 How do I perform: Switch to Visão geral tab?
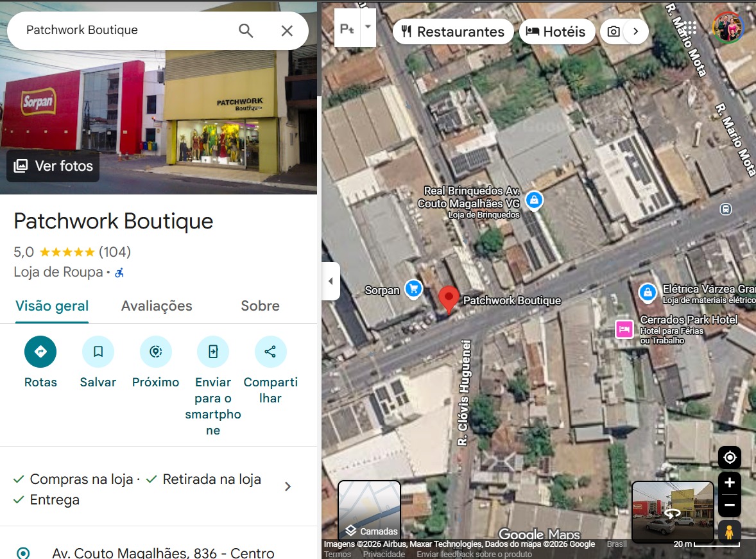coord(52,305)
